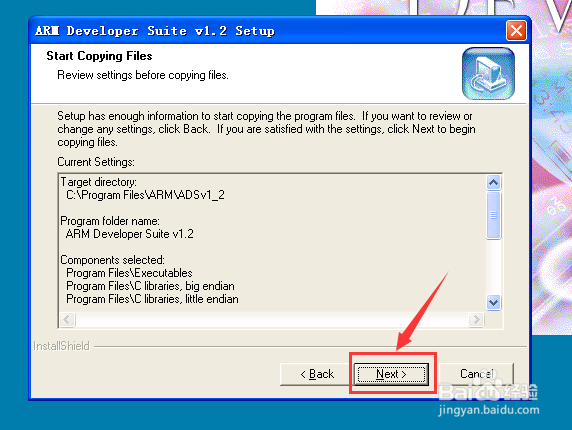Click the settings list scroll-up arrow
This screenshot has width=572, height=430.
tap(493, 182)
